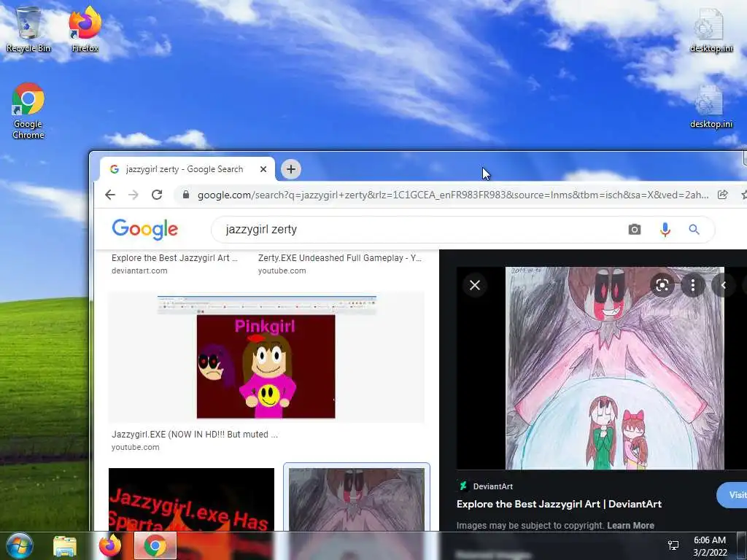Click the forward navigation arrow
The image size is (747, 560).
133,195
